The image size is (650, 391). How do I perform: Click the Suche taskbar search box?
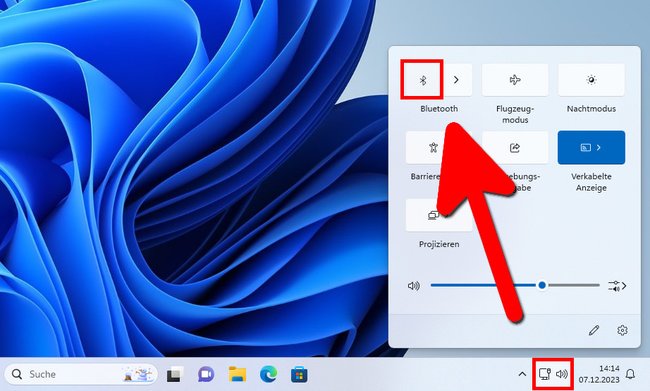pos(81,374)
